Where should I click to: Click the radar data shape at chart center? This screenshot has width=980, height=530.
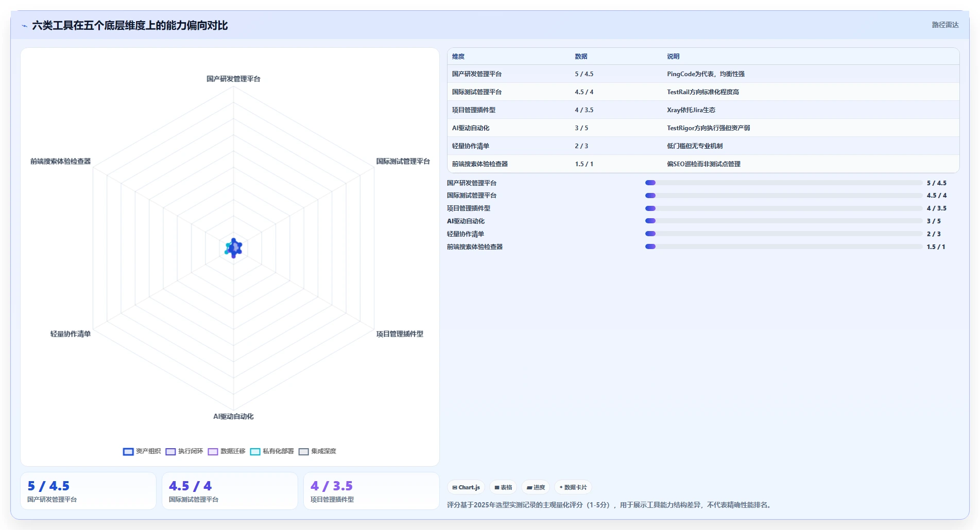coord(233,248)
